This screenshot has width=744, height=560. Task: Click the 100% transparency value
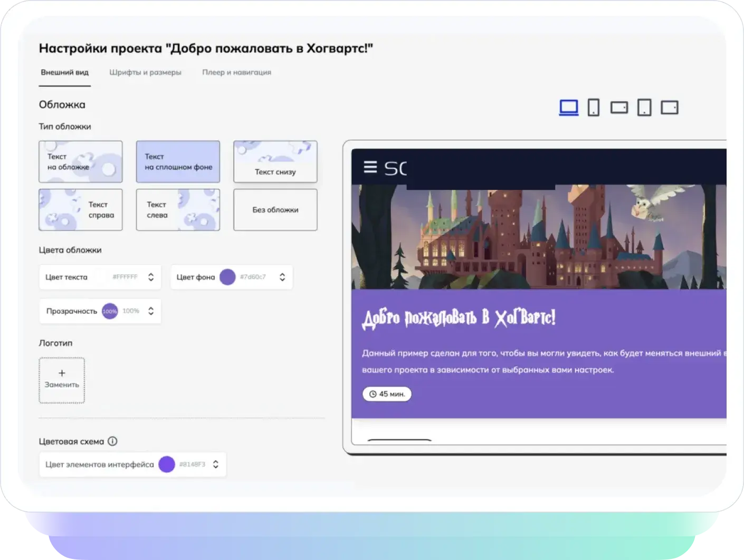tap(131, 311)
